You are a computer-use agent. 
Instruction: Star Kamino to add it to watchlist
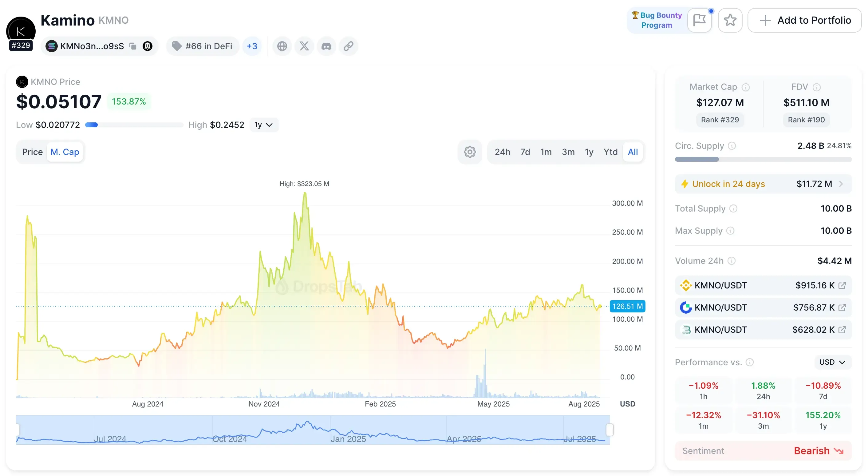point(730,20)
